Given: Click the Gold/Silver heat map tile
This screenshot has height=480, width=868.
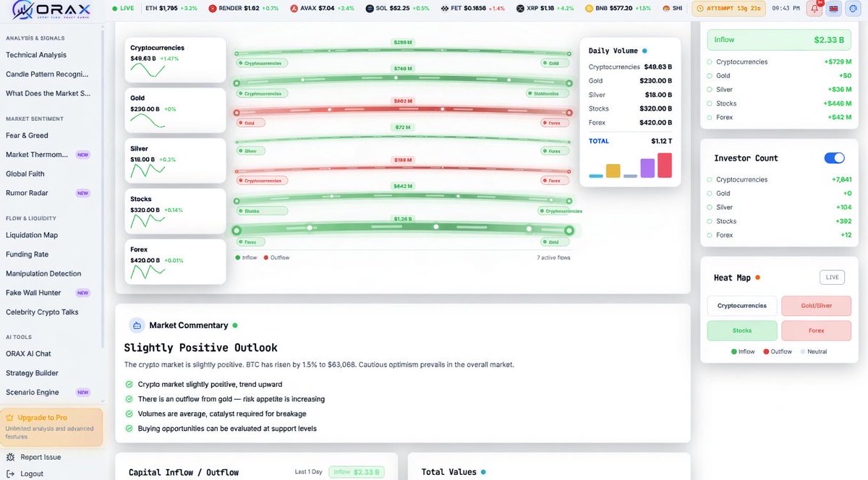Looking at the screenshot, I should (817, 306).
